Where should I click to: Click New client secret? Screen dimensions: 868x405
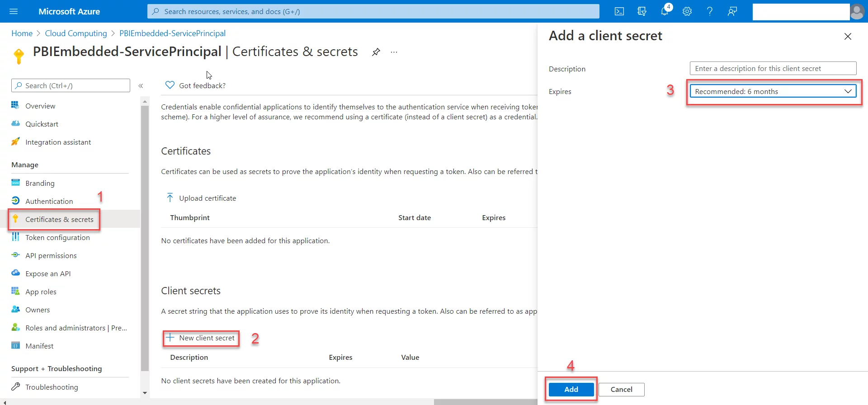point(207,338)
